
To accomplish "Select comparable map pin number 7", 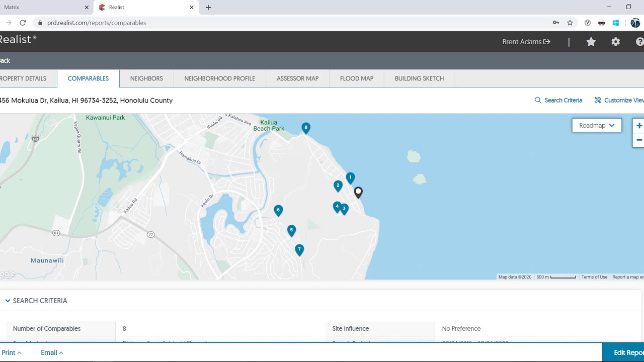I will [x=299, y=250].
